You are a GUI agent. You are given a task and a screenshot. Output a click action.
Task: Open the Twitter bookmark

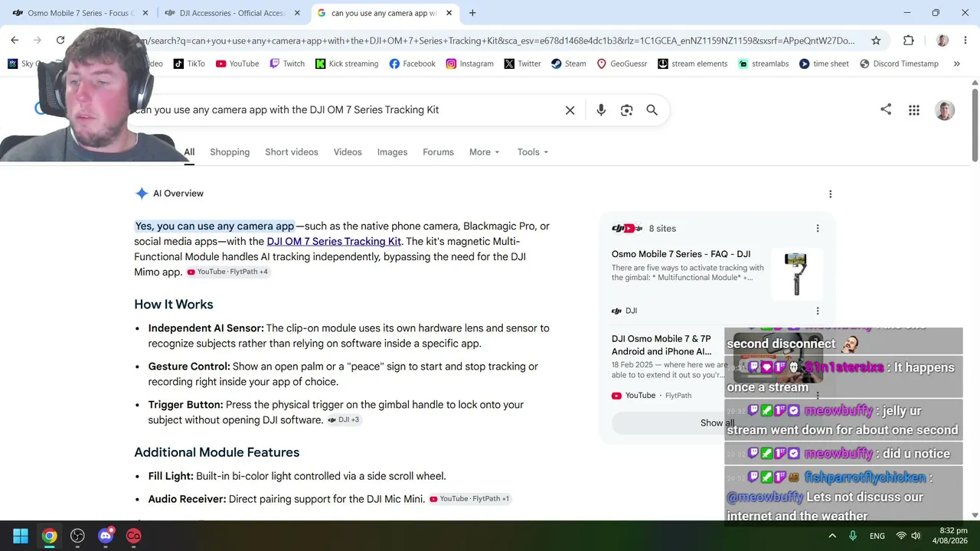pos(523,64)
